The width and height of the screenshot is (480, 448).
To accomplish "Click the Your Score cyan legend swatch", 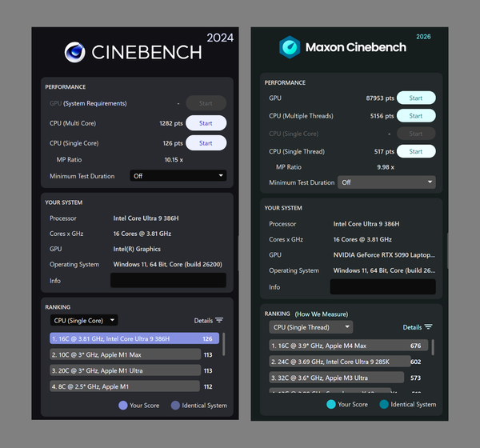I will click(x=331, y=404).
